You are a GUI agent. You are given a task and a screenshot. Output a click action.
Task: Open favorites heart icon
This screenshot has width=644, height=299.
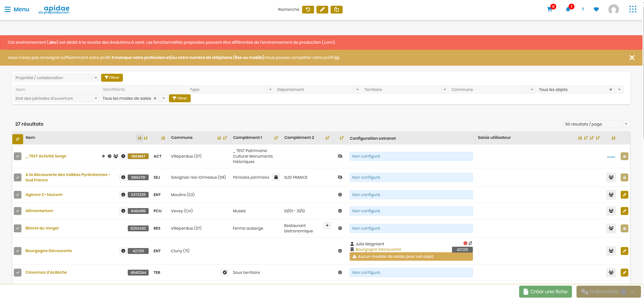596,9
